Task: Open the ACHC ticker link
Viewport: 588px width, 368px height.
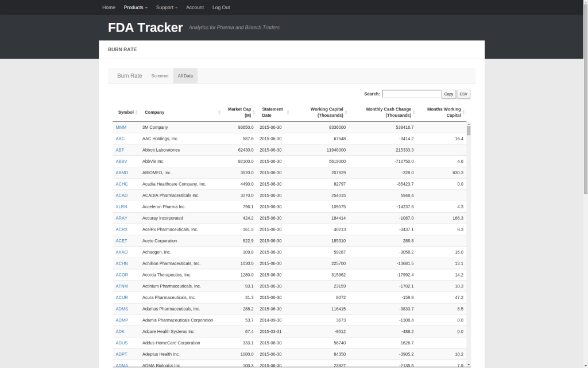Action: [122, 184]
